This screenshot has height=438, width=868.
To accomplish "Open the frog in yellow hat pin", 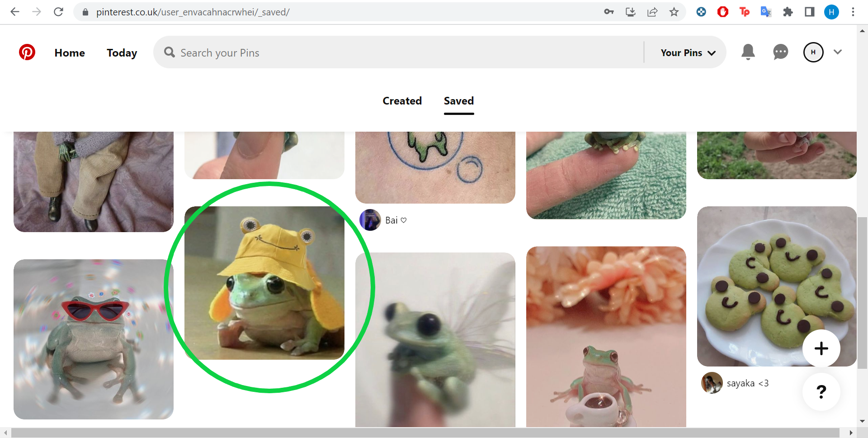I will (264, 283).
